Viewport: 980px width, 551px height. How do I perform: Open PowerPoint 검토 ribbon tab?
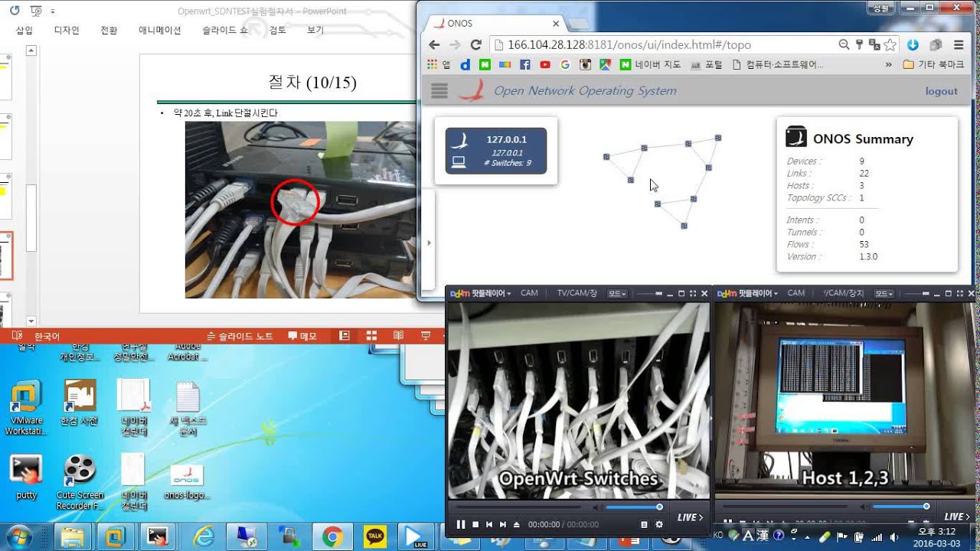(x=277, y=31)
